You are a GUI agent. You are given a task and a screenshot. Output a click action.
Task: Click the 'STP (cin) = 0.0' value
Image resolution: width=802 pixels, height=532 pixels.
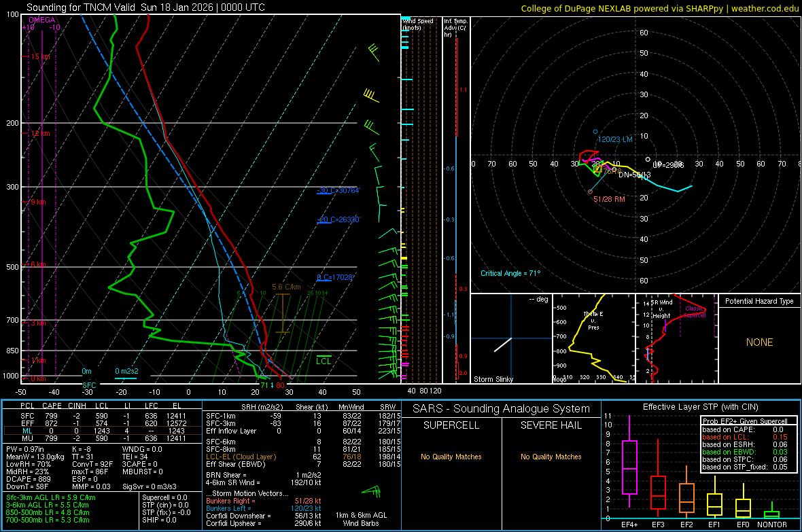click(165, 504)
